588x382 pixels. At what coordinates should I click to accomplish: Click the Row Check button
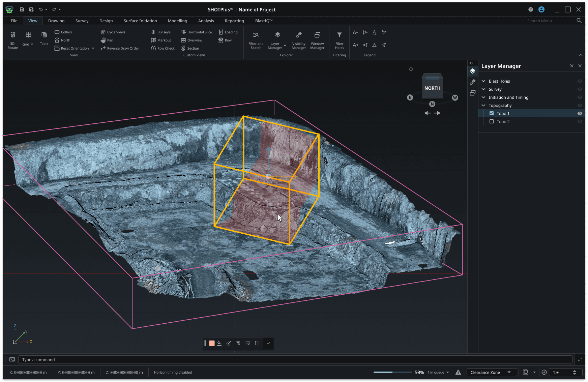click(x=163, y=48)
